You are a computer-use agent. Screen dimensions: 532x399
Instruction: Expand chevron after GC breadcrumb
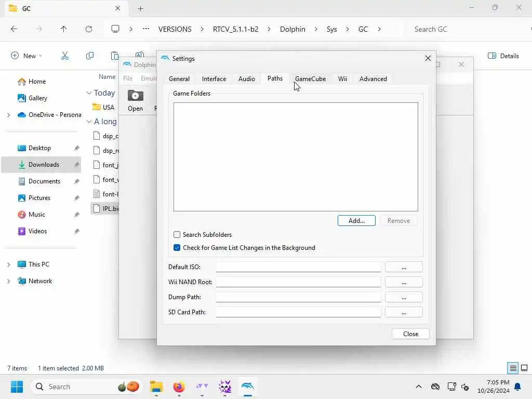pyautogui.click(x=379, y=29)
